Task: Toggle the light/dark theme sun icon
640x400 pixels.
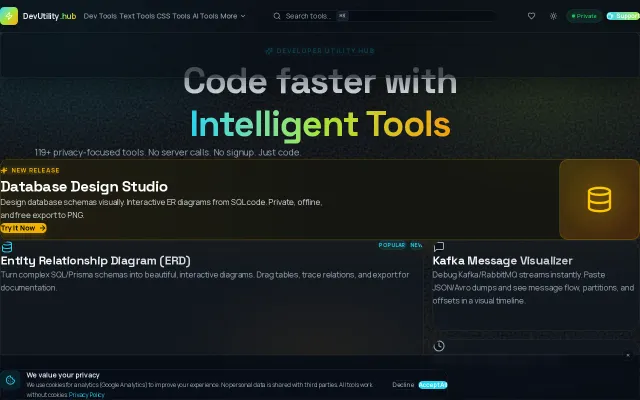Action: click(x=553, y=16)
